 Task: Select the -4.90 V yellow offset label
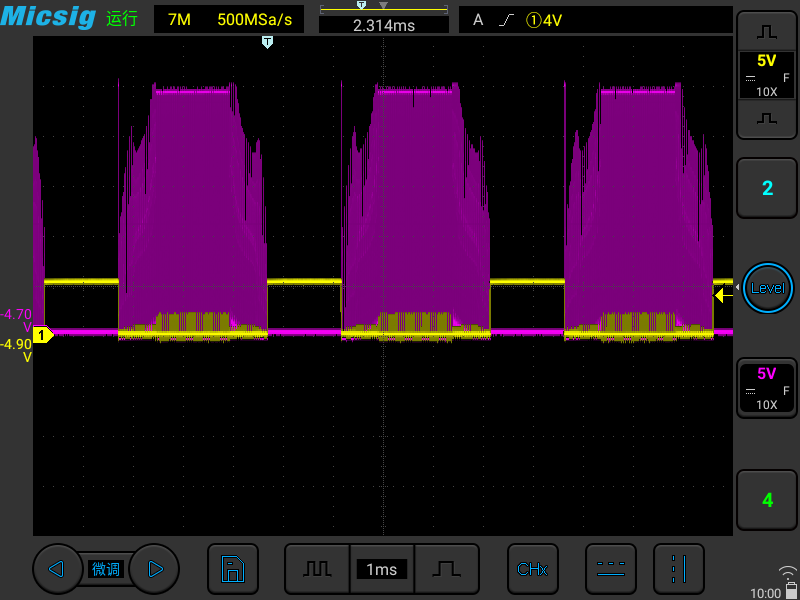(16, 351)
